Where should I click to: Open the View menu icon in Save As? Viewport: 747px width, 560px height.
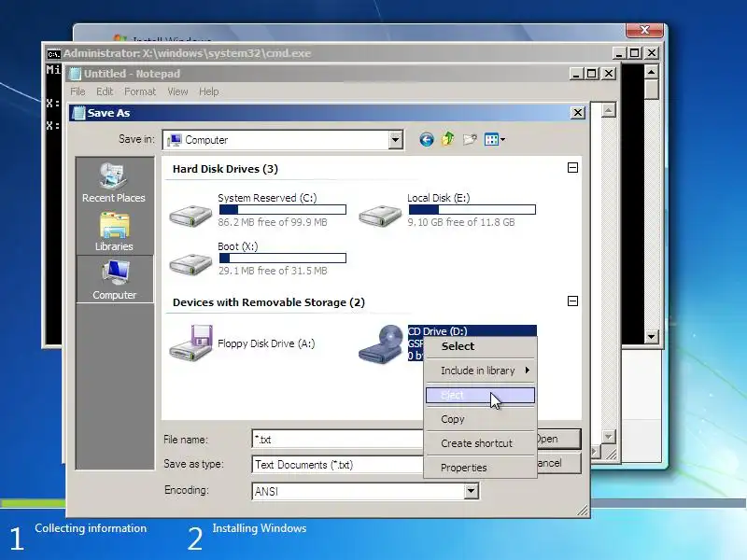(495, 139)
